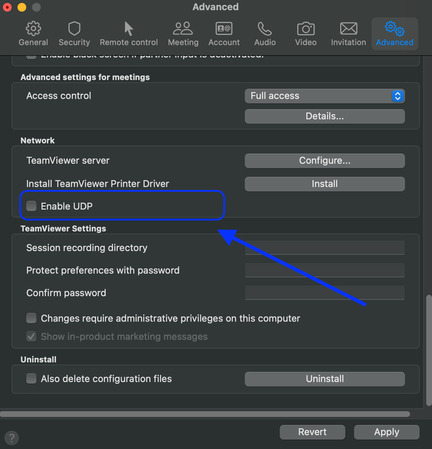This screenshot has width=432, height=449.
Task: Check Also delete configuration files
Action: [x=31, y=378]
